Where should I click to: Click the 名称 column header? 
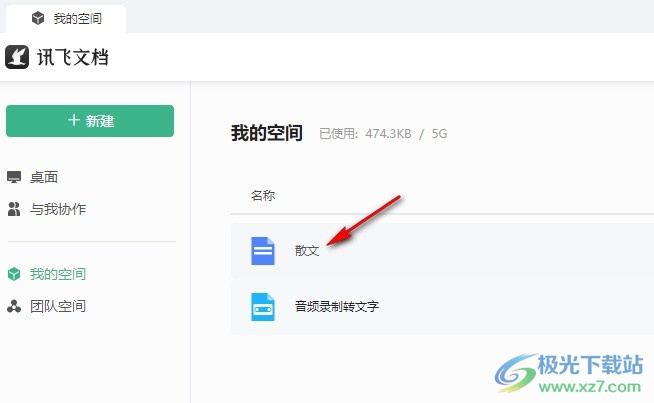pos(263,195)
